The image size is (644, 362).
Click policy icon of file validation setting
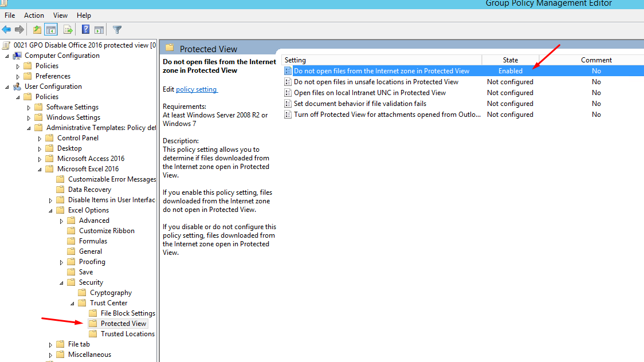coord(288,104)
